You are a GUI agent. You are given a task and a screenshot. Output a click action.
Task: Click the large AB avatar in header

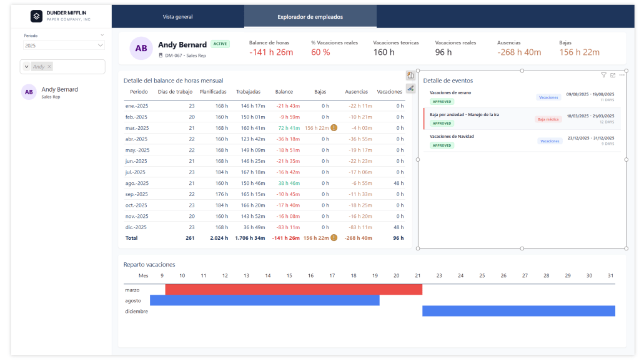click(141, 48)
